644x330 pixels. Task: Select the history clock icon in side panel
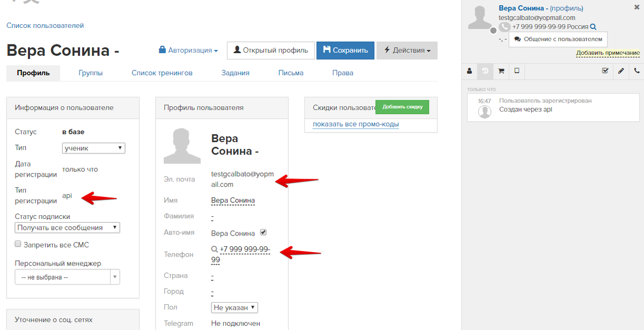485,70
